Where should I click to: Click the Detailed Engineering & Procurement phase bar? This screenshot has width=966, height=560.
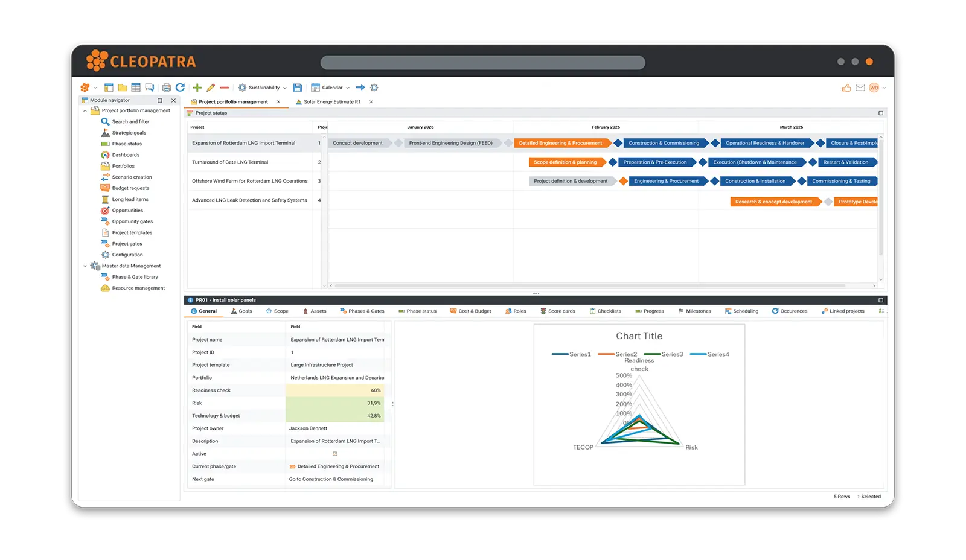[560, 143]
